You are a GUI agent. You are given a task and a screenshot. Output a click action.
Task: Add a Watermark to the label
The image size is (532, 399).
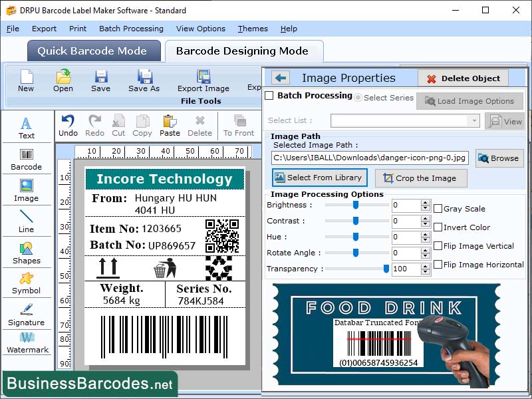pyautogui.click(x=27, y=342)
